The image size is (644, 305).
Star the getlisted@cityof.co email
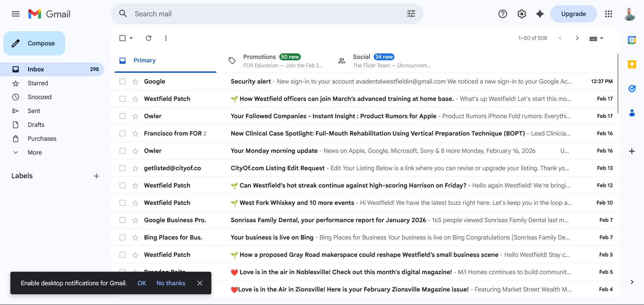[135, 168]
